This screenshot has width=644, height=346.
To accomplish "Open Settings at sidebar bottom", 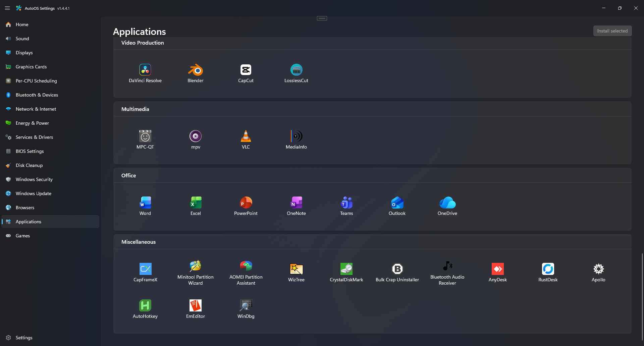I will click(x=50, y=338).
